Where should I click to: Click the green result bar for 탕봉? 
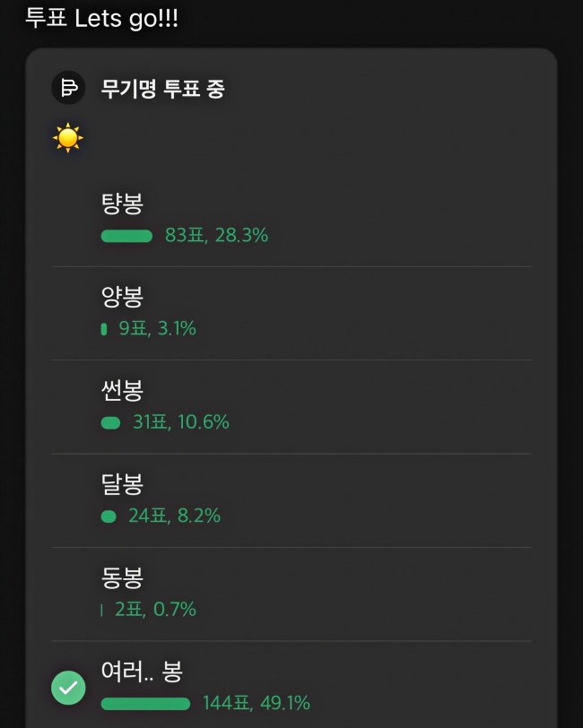click(126, 236)
